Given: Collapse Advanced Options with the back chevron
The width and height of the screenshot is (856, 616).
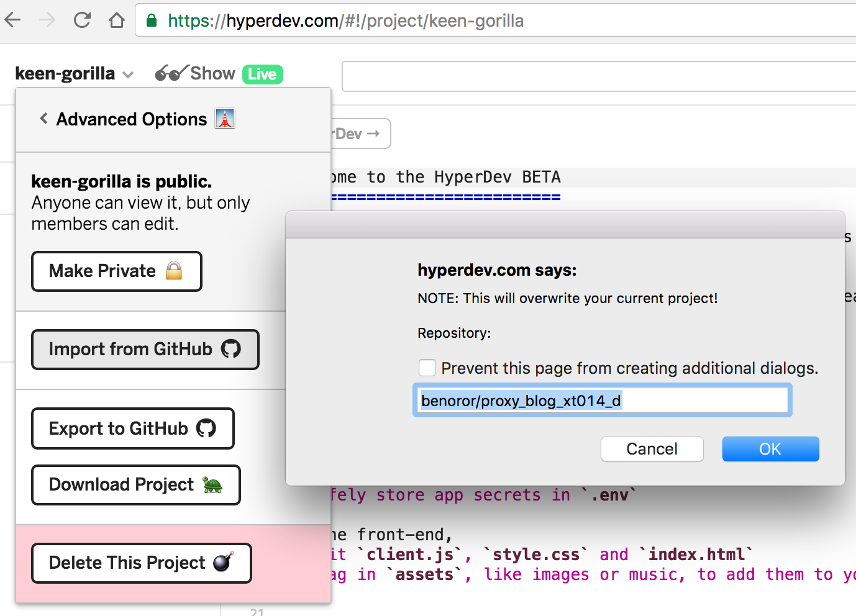Looking at the screenshot, I should (x=43, y=118).
